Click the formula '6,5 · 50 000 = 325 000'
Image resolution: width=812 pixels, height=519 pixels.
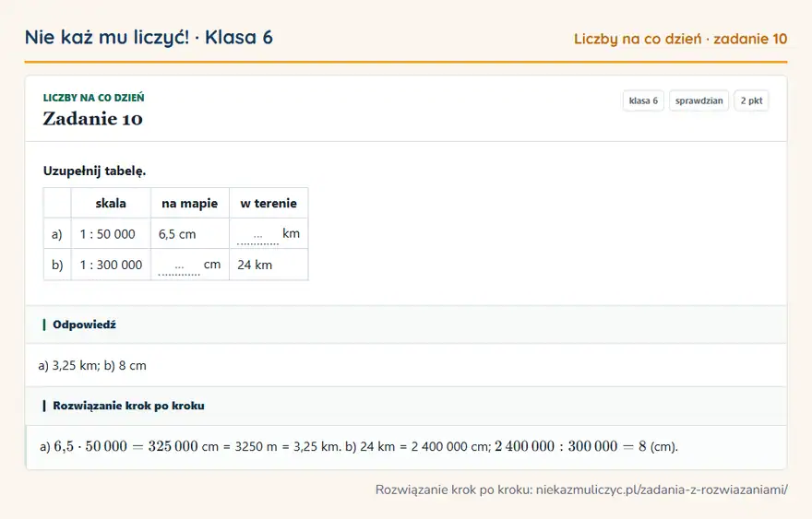125,446
